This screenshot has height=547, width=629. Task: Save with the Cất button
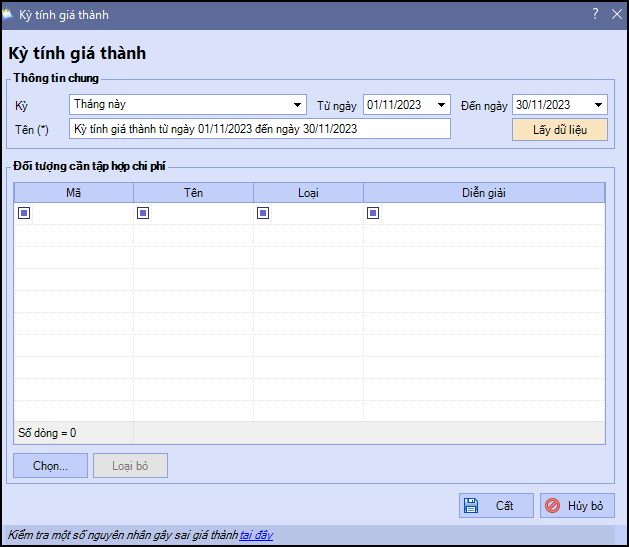click(496, 506)
